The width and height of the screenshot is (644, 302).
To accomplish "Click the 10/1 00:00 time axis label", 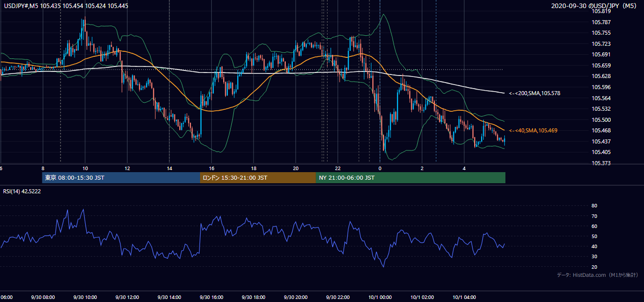I will (379, 297).
